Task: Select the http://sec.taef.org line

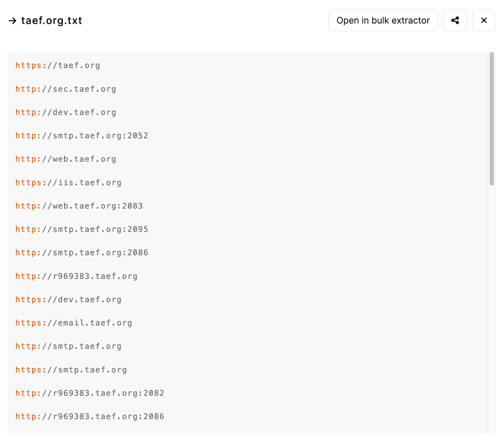Action: [66, 89]
